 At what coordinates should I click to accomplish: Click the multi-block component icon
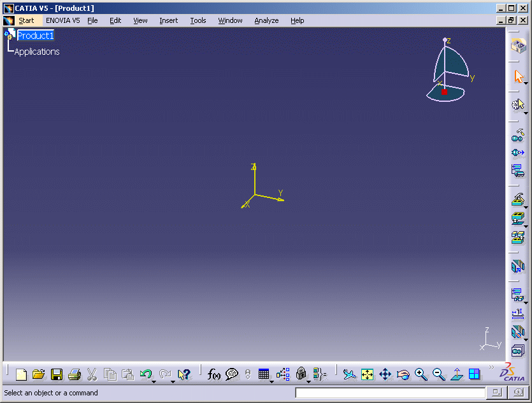[518, 237]
